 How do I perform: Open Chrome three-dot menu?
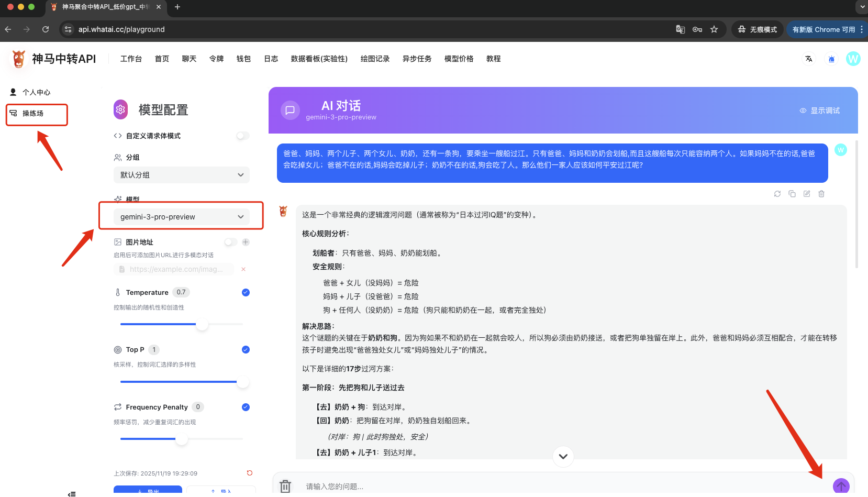click(862, 29)
